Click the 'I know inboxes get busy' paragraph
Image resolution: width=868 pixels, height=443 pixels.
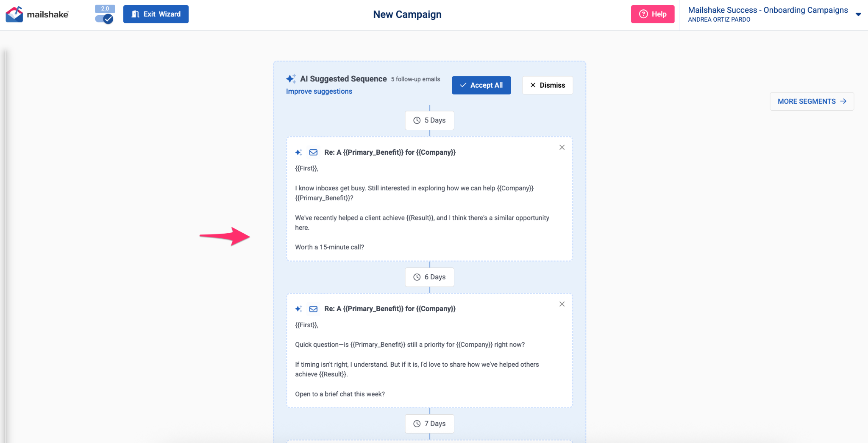point(415,193)
